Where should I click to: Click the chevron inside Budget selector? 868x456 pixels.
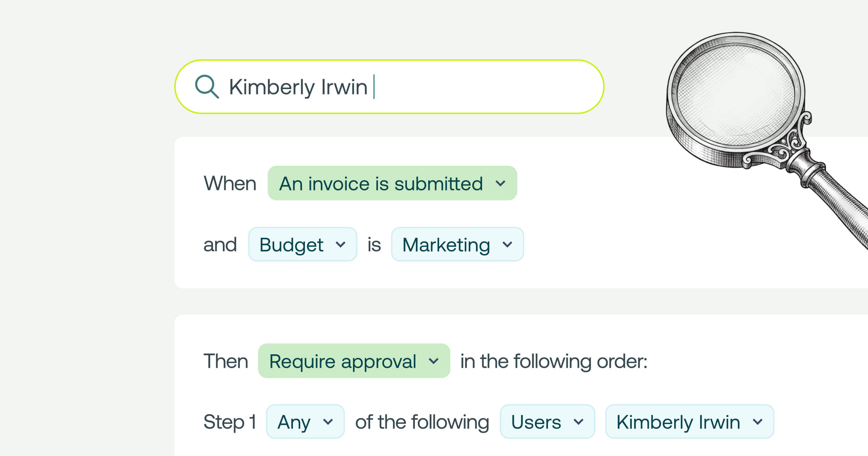(340, 245)
